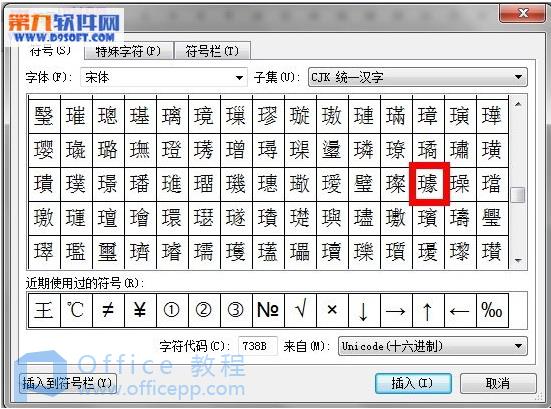Pick the 璠 character in the grid

[x=140, y=184]
